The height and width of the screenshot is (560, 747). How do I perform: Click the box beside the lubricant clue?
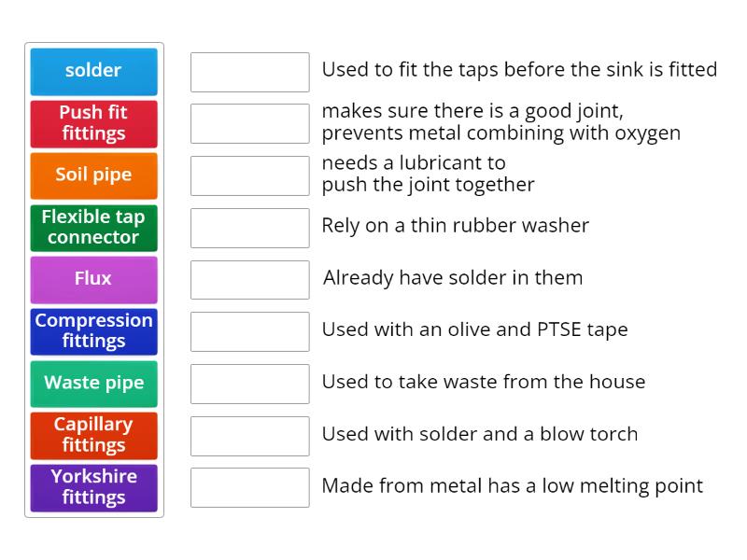(x=249, y=174)
